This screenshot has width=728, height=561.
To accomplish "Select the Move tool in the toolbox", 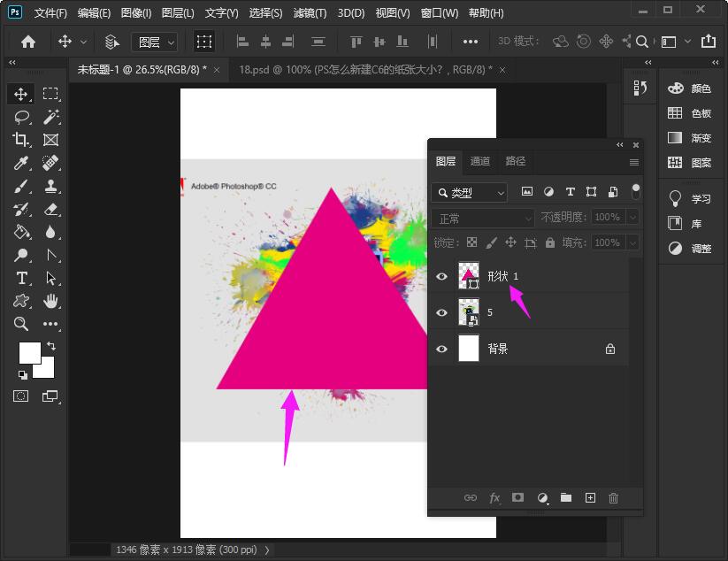I will tap(20, 94).
